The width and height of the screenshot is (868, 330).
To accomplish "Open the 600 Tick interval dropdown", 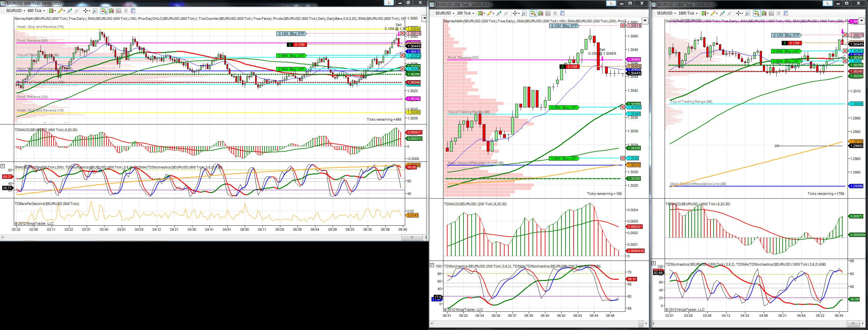I will 36,11.
